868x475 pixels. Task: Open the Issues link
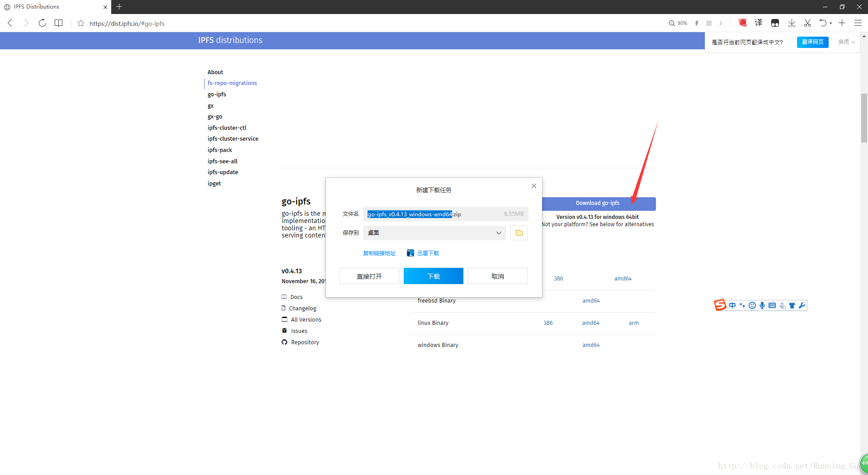[x=294, y=331]
